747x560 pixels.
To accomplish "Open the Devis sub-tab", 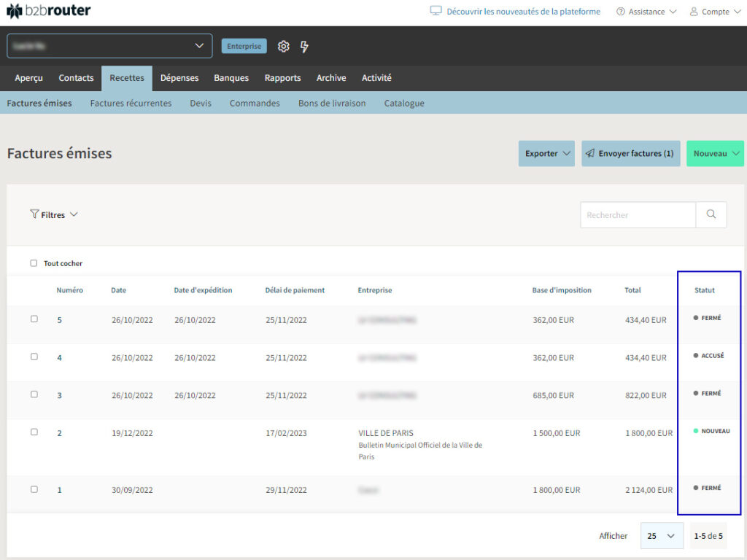I will (x=200, y=103).
